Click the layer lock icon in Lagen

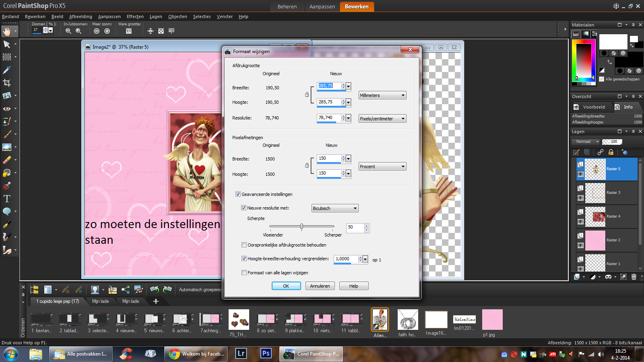(611, 152)
